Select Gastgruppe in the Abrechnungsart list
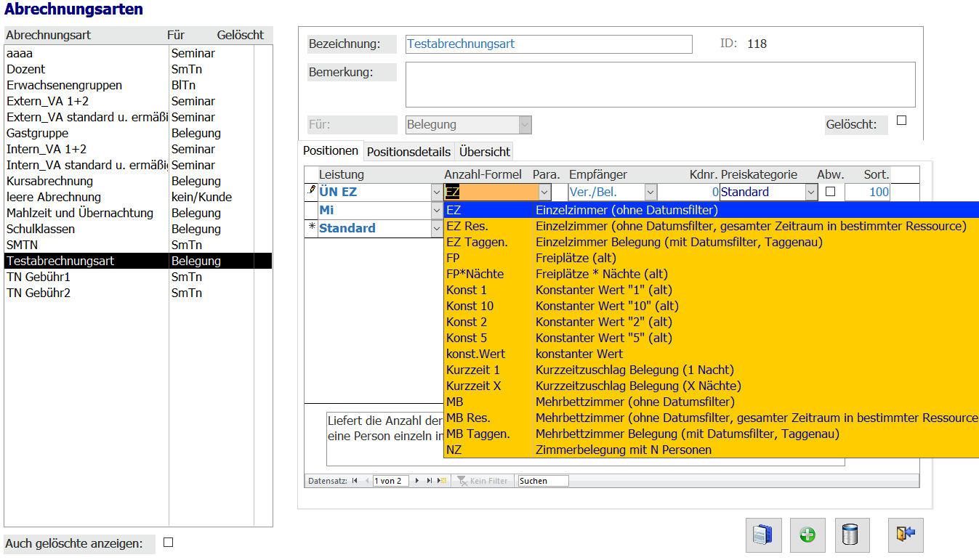Viewport: 979px width, 560px height. [38, 133]
